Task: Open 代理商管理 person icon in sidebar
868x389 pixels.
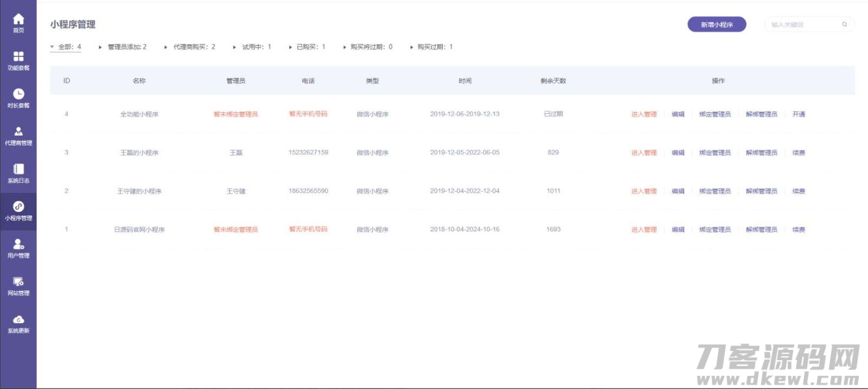Action: [18, 132]
